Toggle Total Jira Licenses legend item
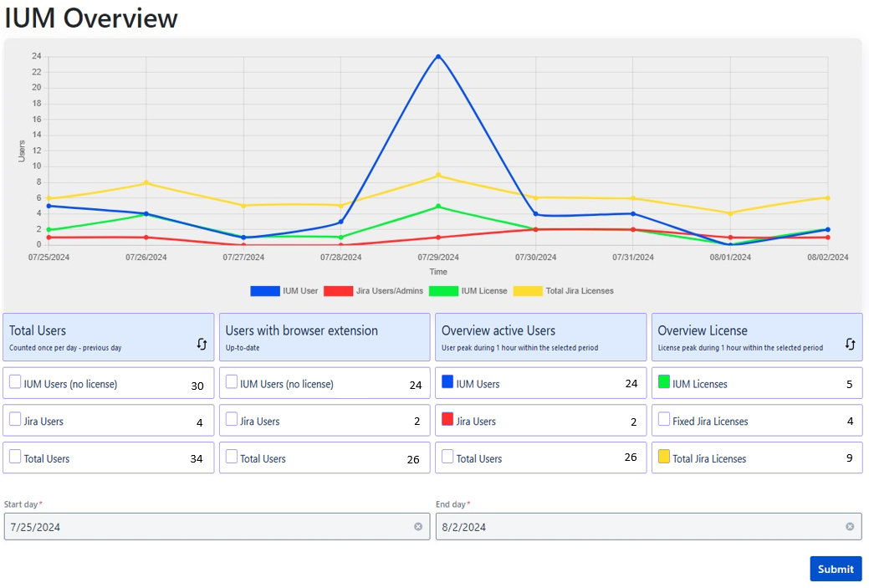This screenshot has width=869, height=588. coord(563,291)
